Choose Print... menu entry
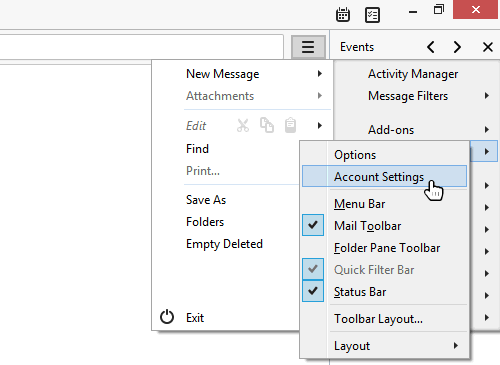Image resolution: width=500 pixels, height=365 pixels. click(203, 171)
